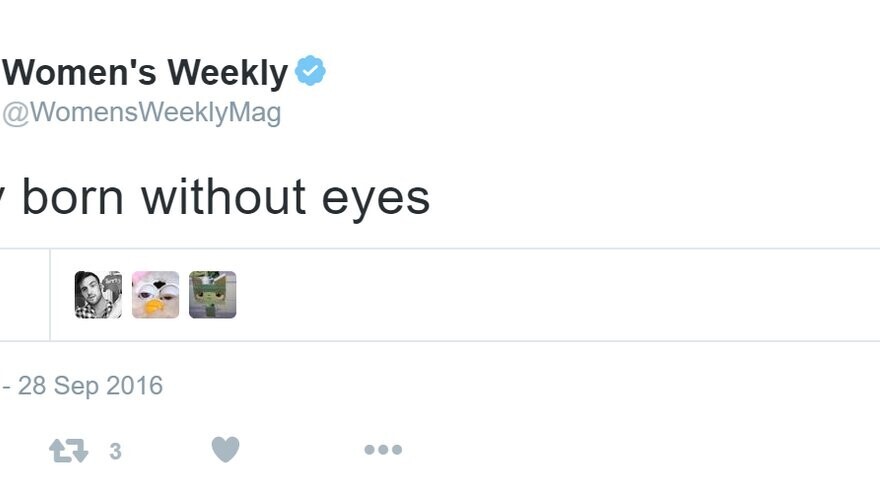Open the Women's Weekly profile name
This screenshot has height=495, width=880.
[x=146, y=73]
